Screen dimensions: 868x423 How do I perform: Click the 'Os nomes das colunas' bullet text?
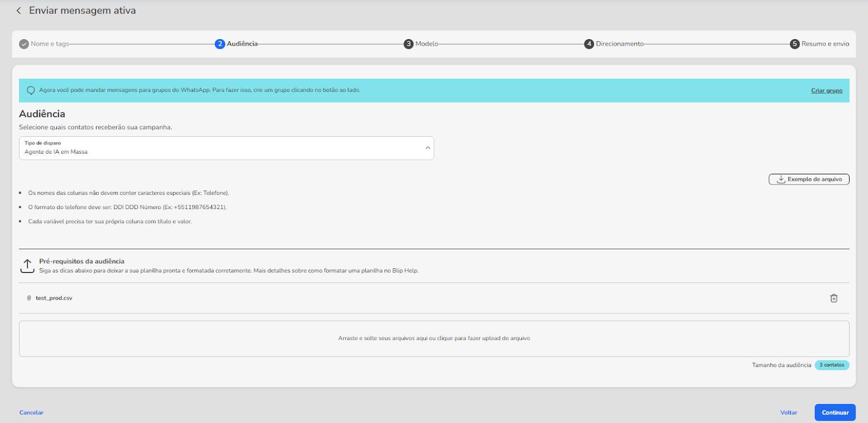coord(129,193)
